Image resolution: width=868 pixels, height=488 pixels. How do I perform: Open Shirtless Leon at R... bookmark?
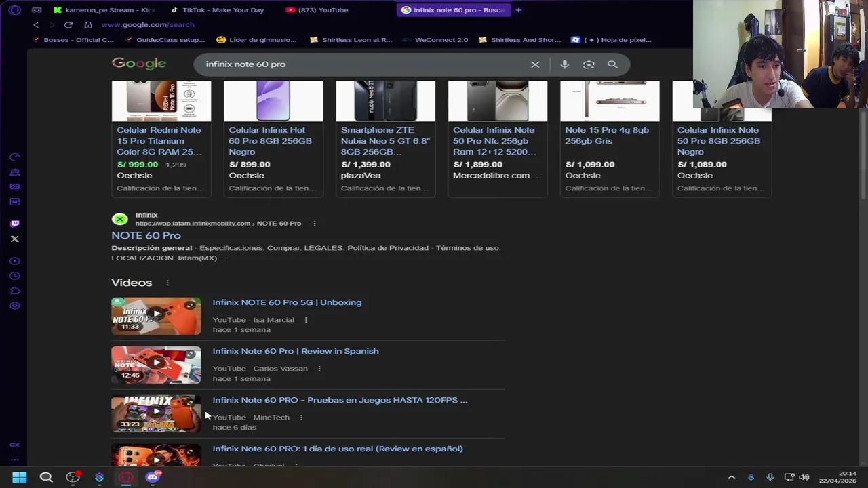(x=351, y=40)
